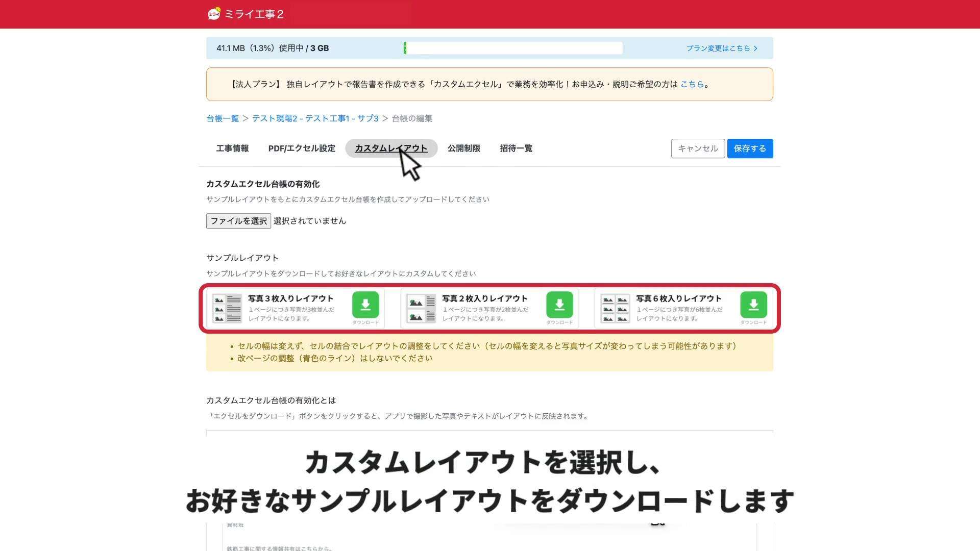Click the 41.1 MB（1.3%）使用中 / 3 GB text
The image size is (980, 551).
coord(273,48)
